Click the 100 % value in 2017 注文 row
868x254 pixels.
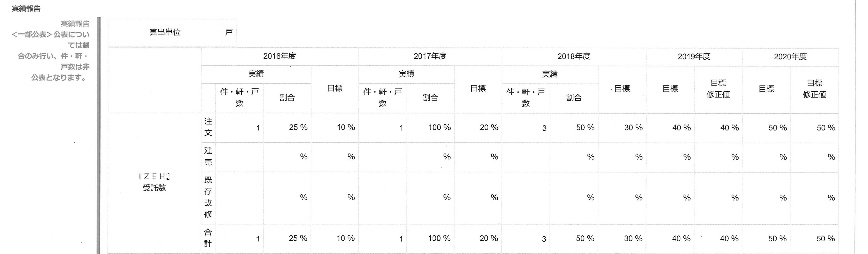click(x=439, y=127)
